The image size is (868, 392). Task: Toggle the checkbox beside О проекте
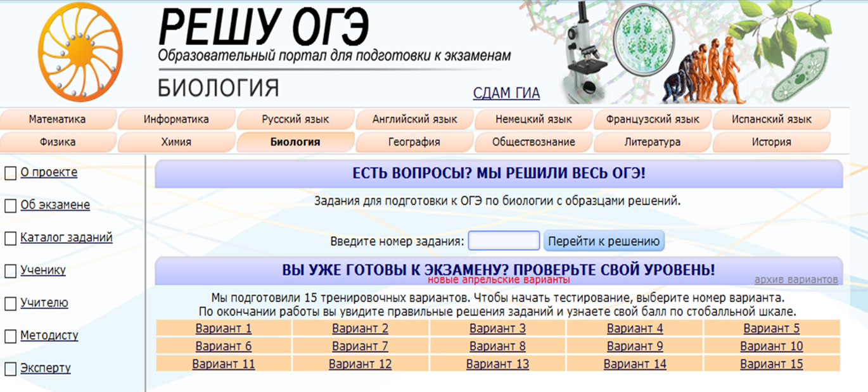(10, 173)
